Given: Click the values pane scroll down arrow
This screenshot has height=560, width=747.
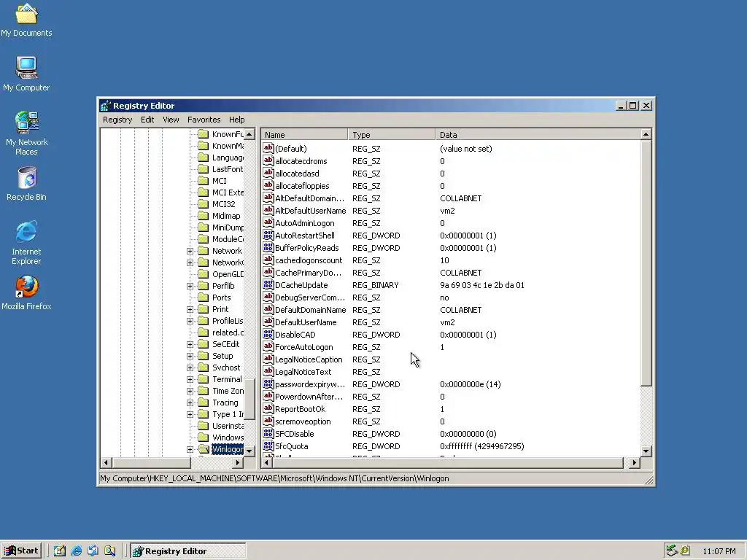Looking at the screenshot, I should click(x=646, y=451).
